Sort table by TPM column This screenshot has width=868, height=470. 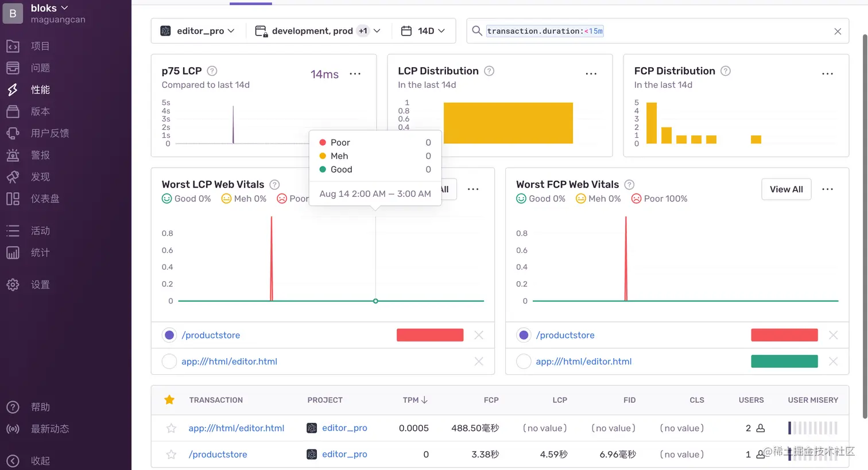point(415,400)
